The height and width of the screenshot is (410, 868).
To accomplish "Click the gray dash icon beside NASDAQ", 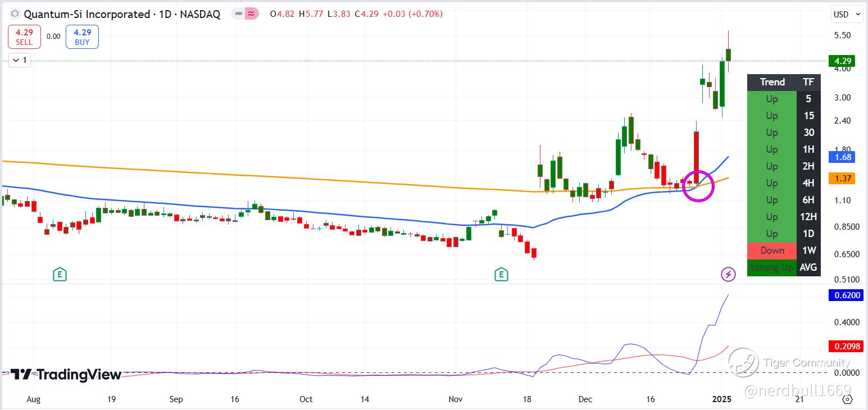I will [x=239, y=14].
